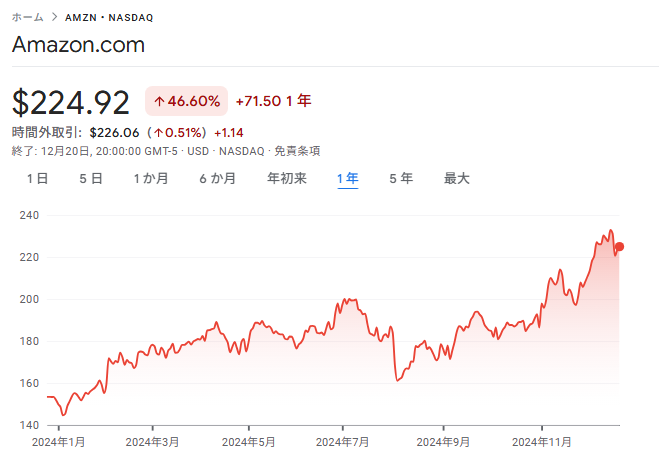Switch chart to the 6か月 range
Viewport: 659px width, 462px height.
pyautogui.click(x=218, y=179)
